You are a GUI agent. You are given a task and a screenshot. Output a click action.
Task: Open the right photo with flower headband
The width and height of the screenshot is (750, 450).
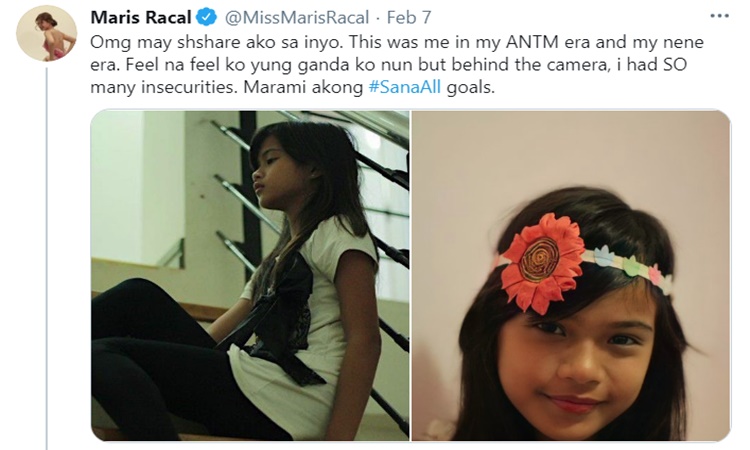pos(571,275)
